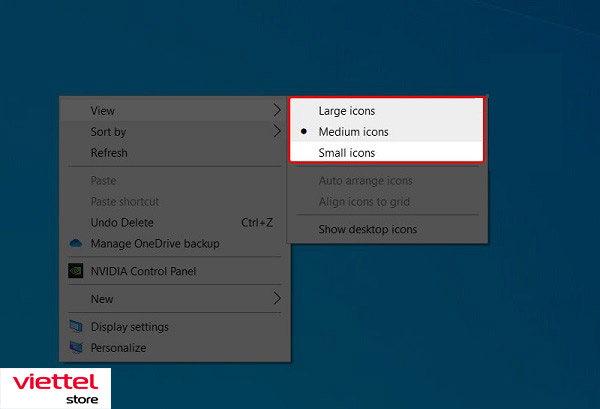The width and height of the screenshot is (600, 409).
Task: Click the Personalize icon
Action: [x=76, y=347]
